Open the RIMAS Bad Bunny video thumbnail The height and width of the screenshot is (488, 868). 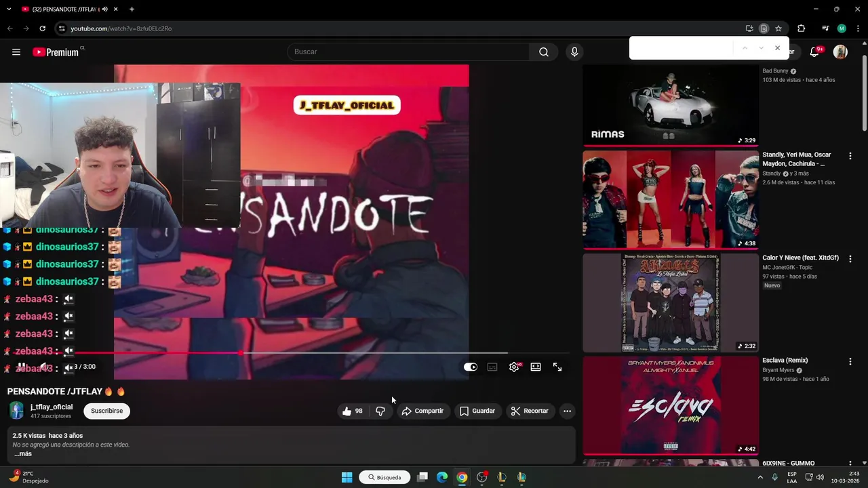click(671, 105)
